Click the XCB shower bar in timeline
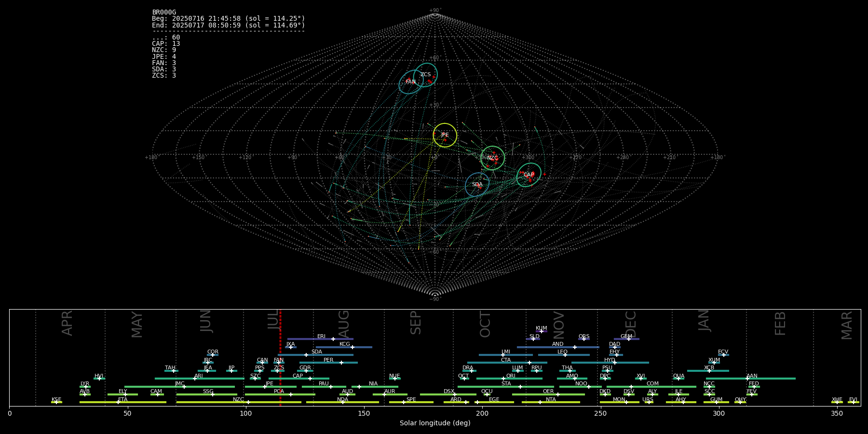This screenshot has width=868, height=434. tap(708, 371)
